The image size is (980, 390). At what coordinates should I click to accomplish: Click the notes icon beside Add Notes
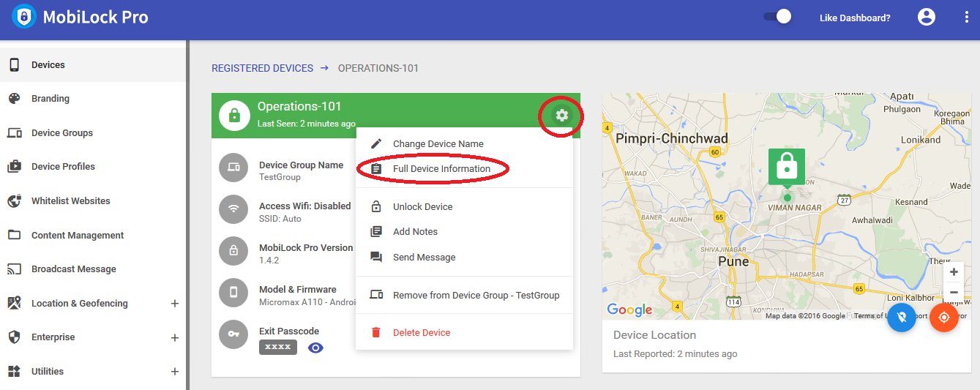coord(376,231)
